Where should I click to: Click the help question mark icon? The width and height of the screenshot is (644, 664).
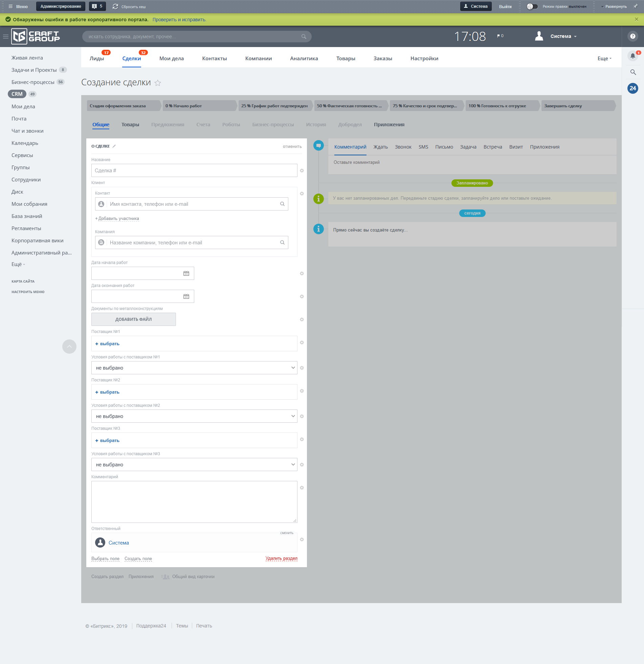[632, 36]
